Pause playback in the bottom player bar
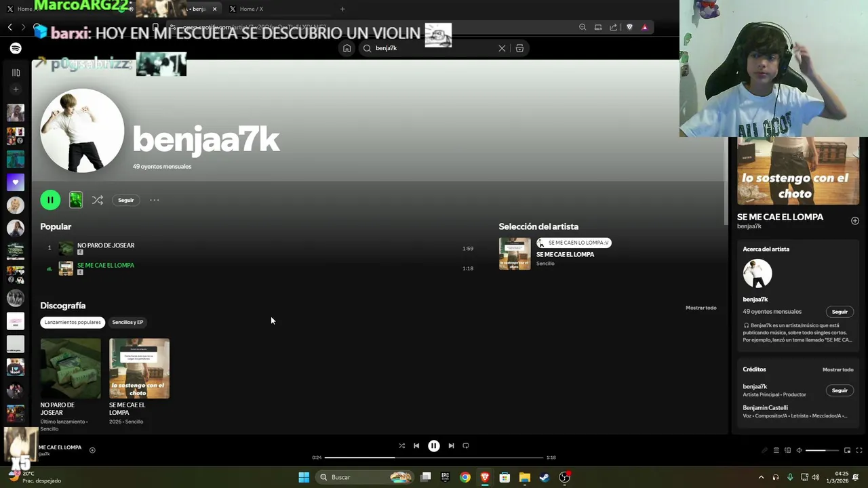Screen dimensions: 868x488 point(434,446)
